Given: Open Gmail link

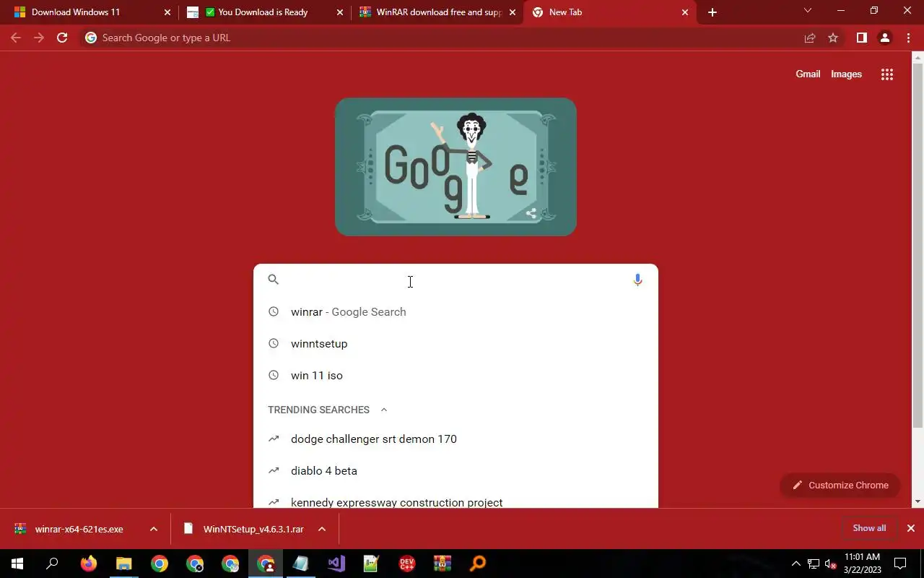Looking at the screenshot, I should pos(808,74).
